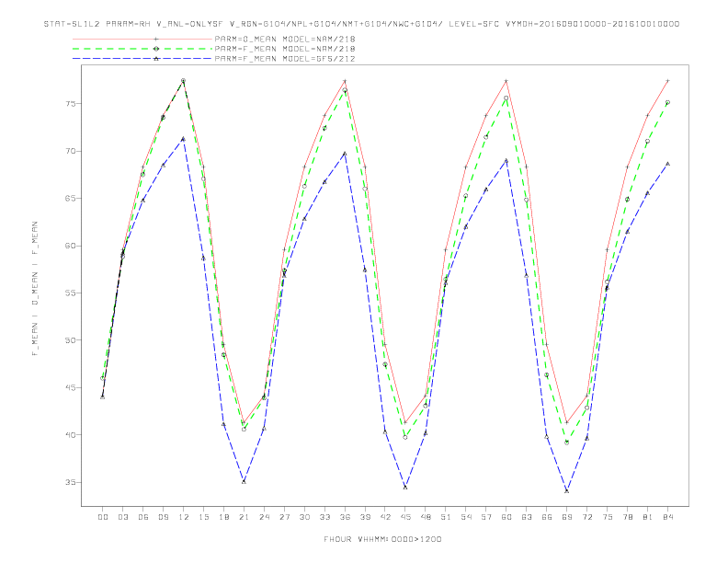The width and height of the screenshot is (728, 563).
Task: Click x-axis tick label 72
Action: [x=587, y=517]
